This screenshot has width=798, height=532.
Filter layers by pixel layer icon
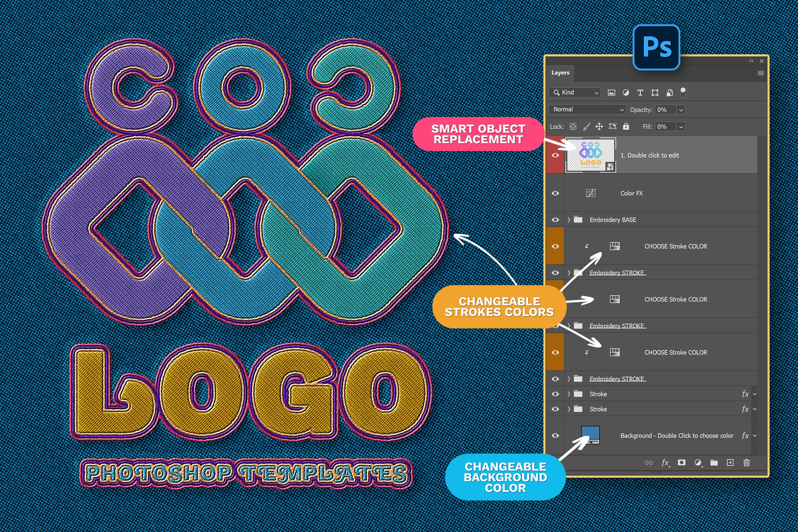click(611, 93)
